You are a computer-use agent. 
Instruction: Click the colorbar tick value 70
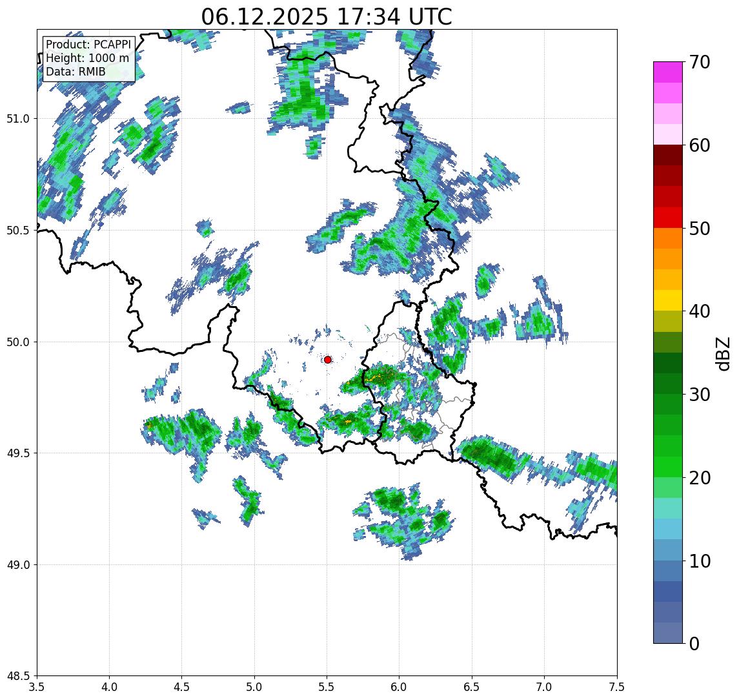coord(700,62)
